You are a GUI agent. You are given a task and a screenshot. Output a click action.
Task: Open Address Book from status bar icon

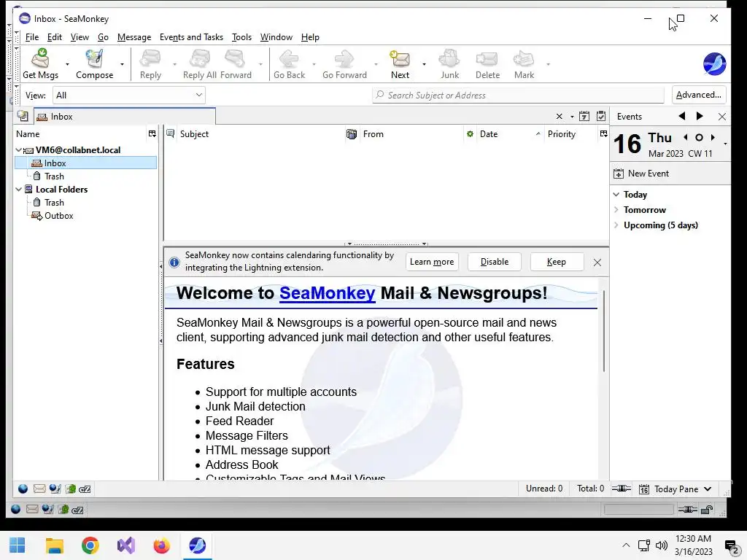[71, 489]
